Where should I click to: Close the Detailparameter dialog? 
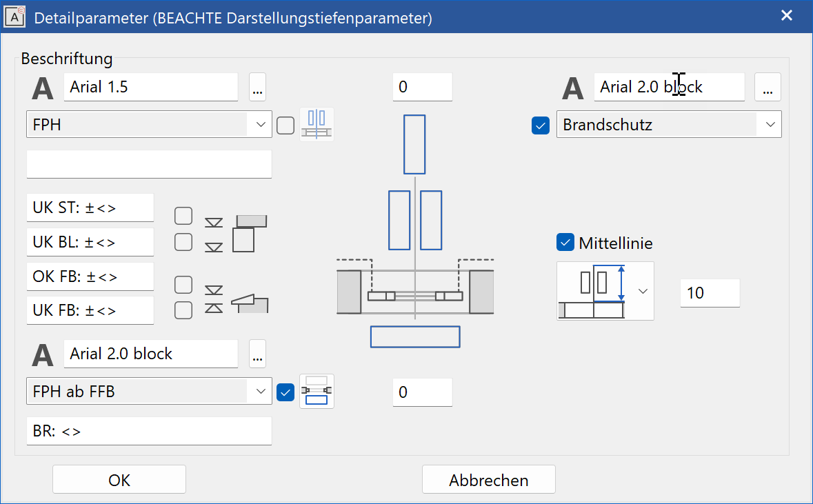(787, 16)
